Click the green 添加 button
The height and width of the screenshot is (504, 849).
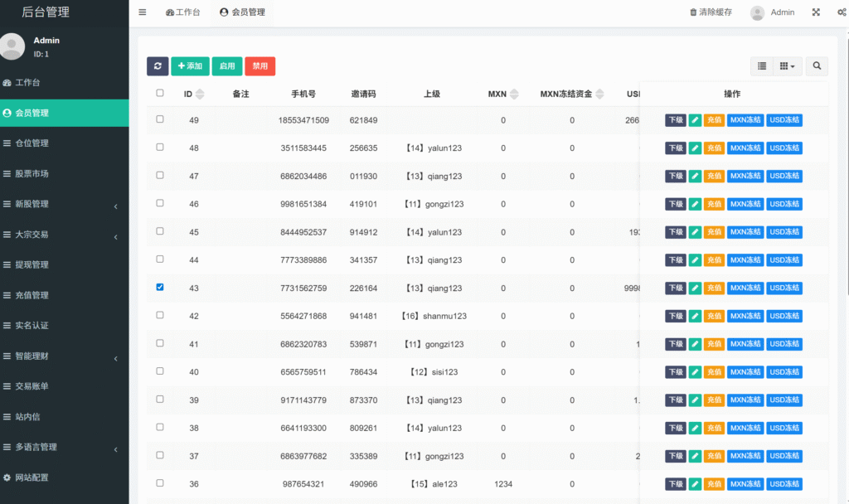coord(190,66)
